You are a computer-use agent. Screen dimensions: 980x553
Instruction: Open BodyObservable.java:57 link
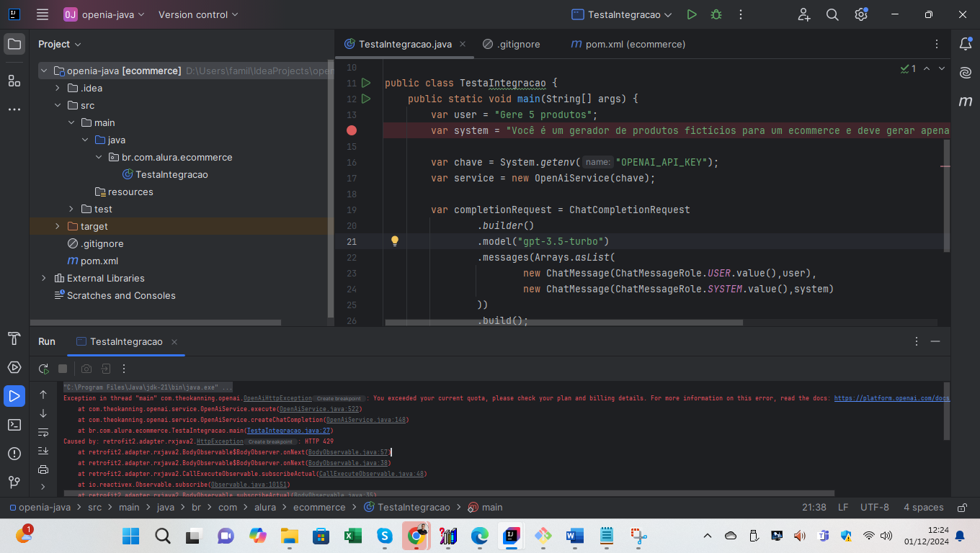(349, 452)
